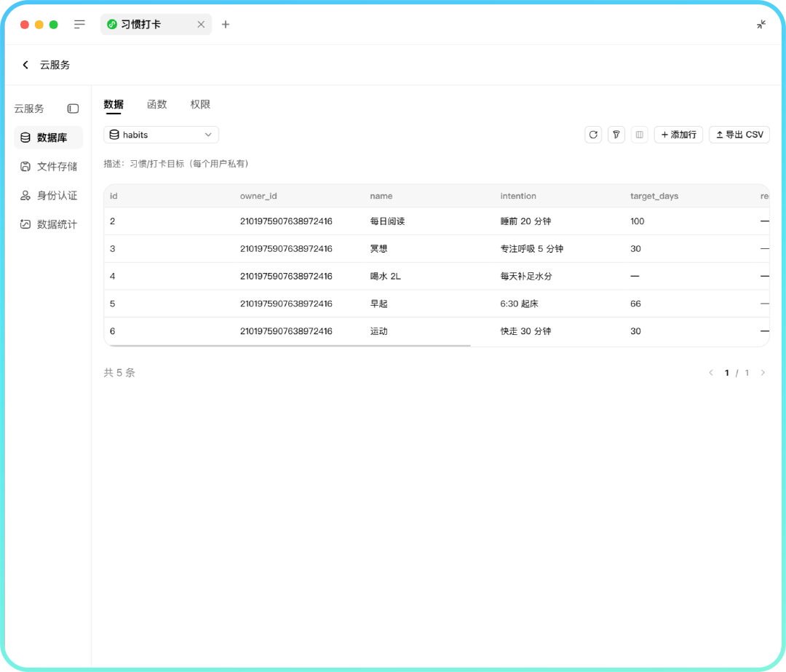Open a new tab with plus icon

point(226,24)
